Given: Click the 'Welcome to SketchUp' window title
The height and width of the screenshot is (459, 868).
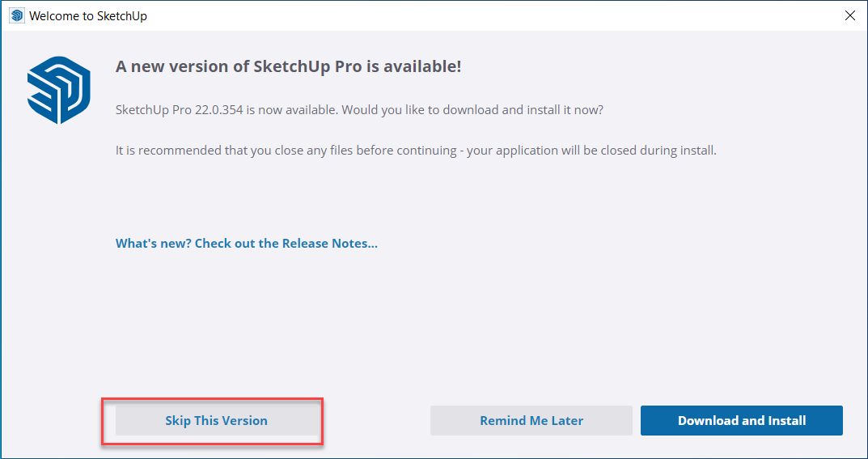Looking at the screenshot, I should coord(88,16).
